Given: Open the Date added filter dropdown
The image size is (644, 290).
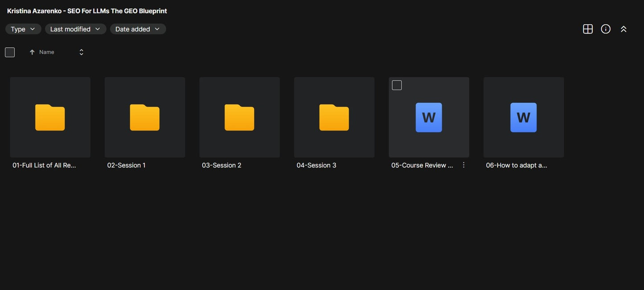Looking at the screenshot, I should (138, 29).
